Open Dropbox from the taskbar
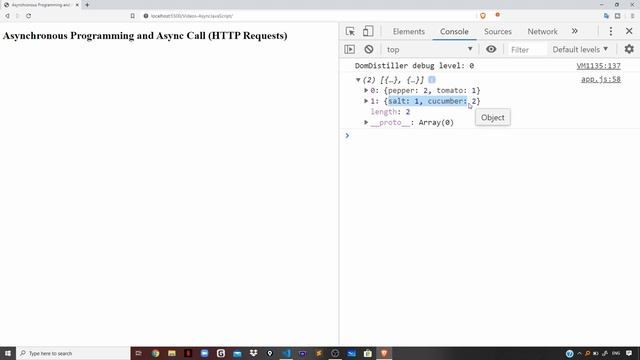 253,353
